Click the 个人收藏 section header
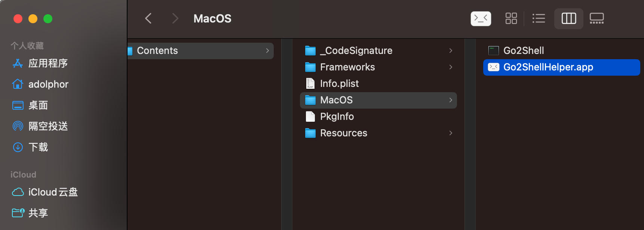Image resolution: width=644 pixels, height=230 pixels. (x=27, y=46)
